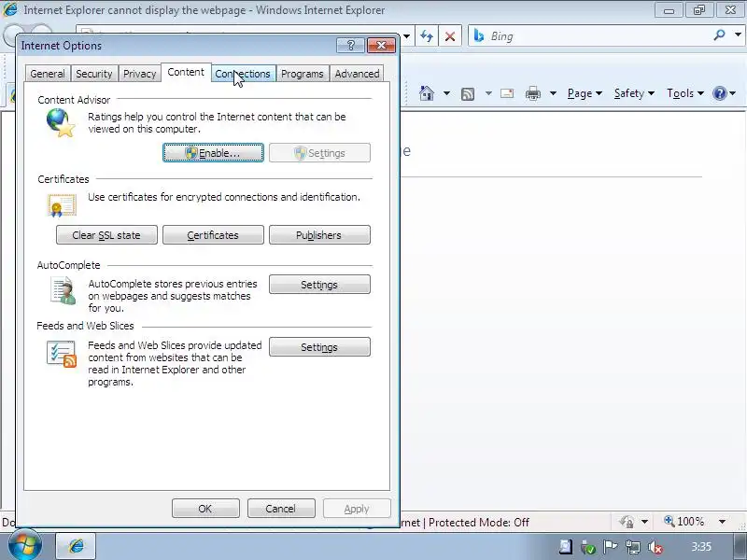Screen dimensions: 747x560
Task: Open the Safety dropdown menu
Action: (634, 93)
